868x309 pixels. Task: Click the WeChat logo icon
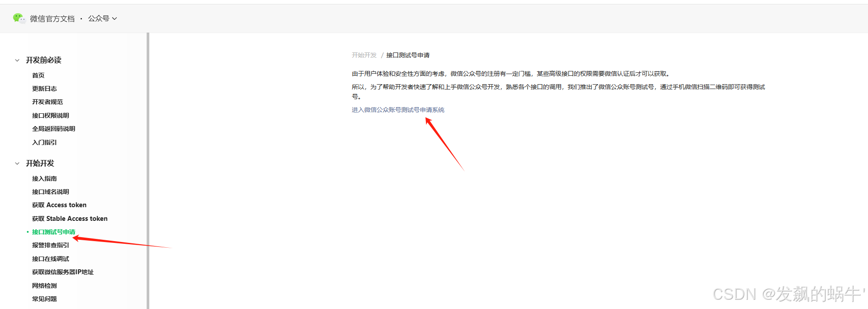point(19,18)
